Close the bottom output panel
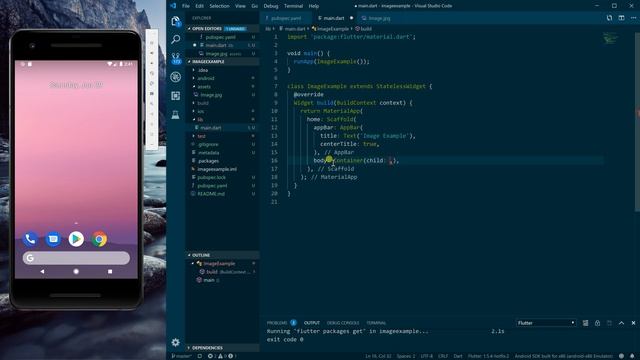The image size is (640, 360). 633,323
